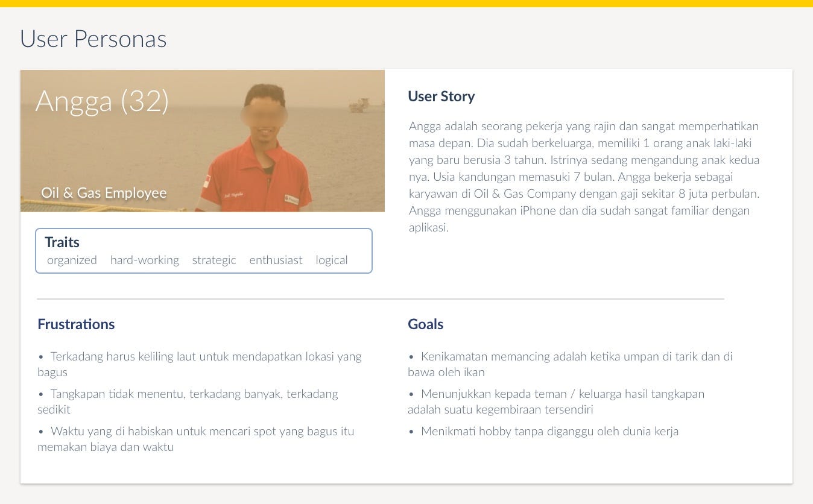Select the logical trait tag
The width and height of the screenshot is (813, 504).
332,260
